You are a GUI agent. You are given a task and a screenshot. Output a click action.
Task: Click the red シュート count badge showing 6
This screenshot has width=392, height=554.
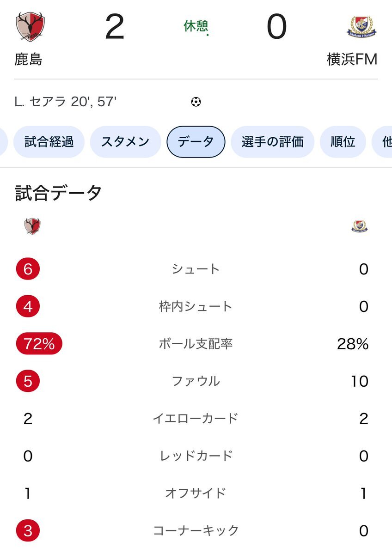[28, 268]
